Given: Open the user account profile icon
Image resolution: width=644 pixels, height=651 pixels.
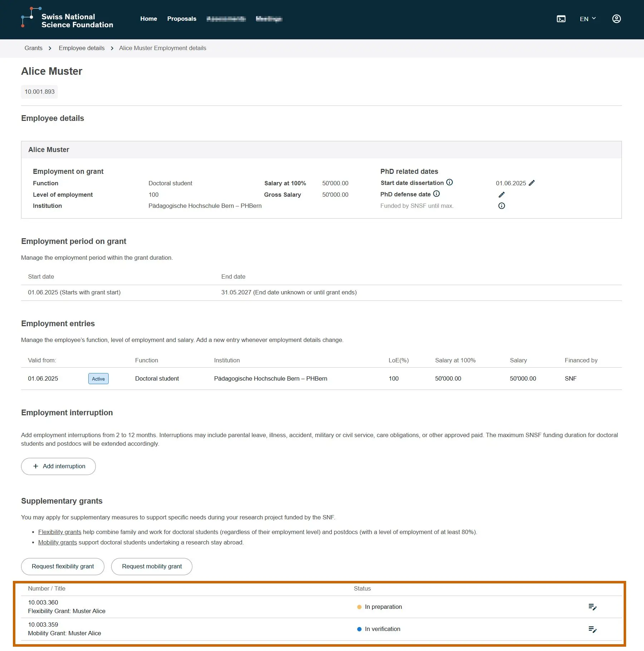Looking at the screenshot, I should [616, 19].
